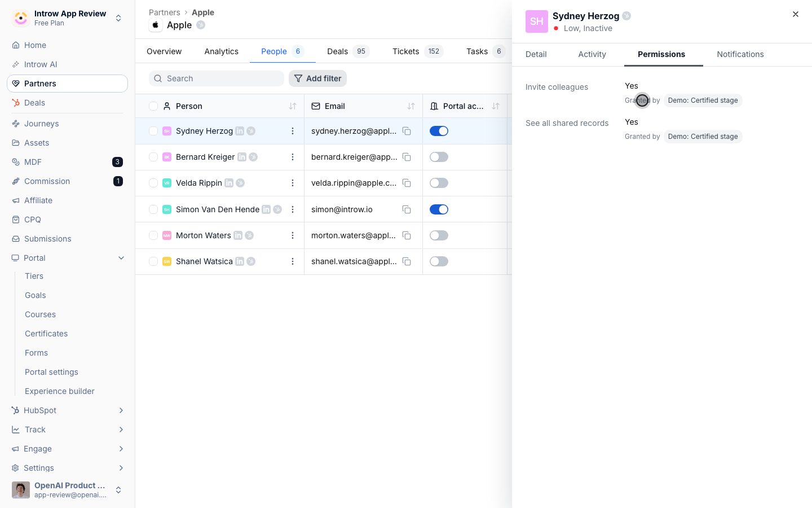Open Portal settings in sidebar
Screen dimensions: 812x508
(x=51, y=372)
